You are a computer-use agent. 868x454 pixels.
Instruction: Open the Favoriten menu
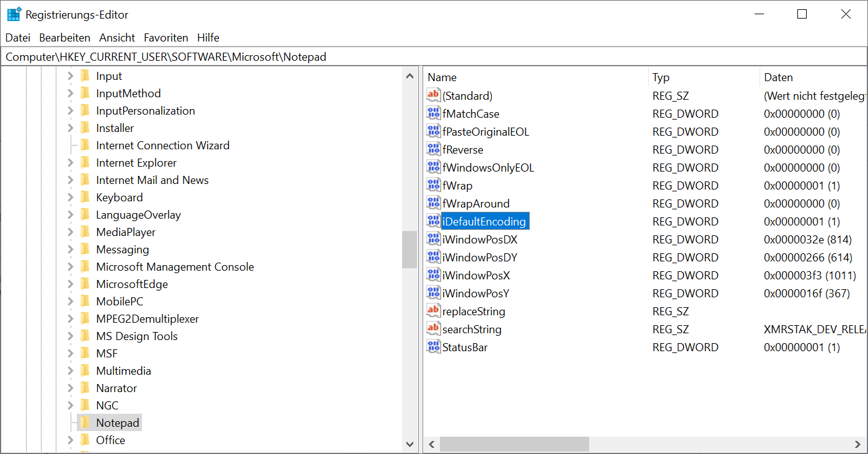pyautogui.click(x=166, y=38)
